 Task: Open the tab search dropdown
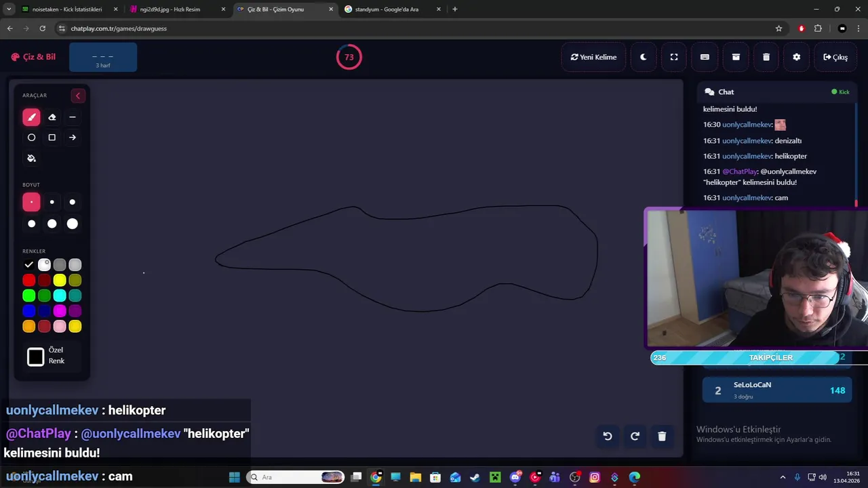click(x=9, y=9)
